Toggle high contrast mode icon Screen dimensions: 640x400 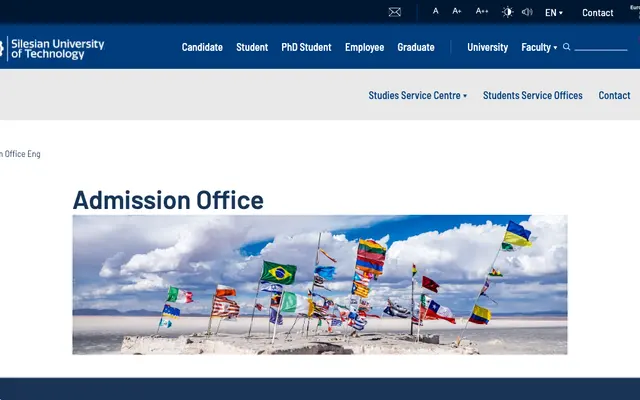507,12
